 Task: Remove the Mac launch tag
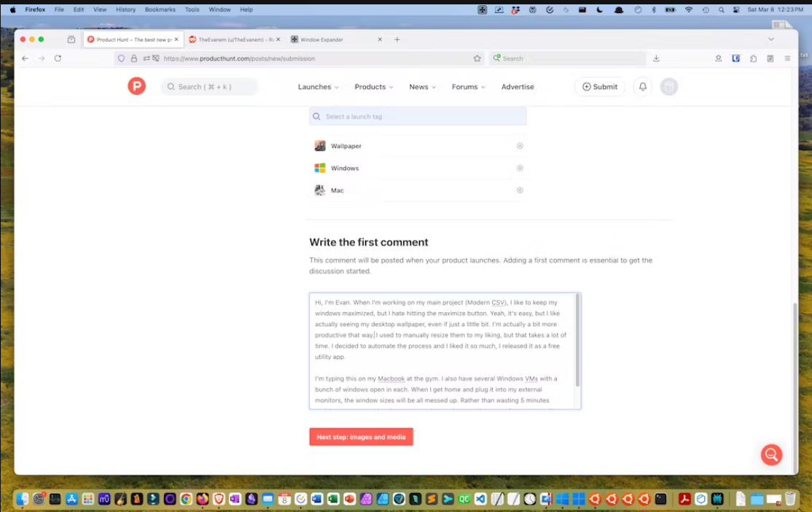(x=520, y=190)
